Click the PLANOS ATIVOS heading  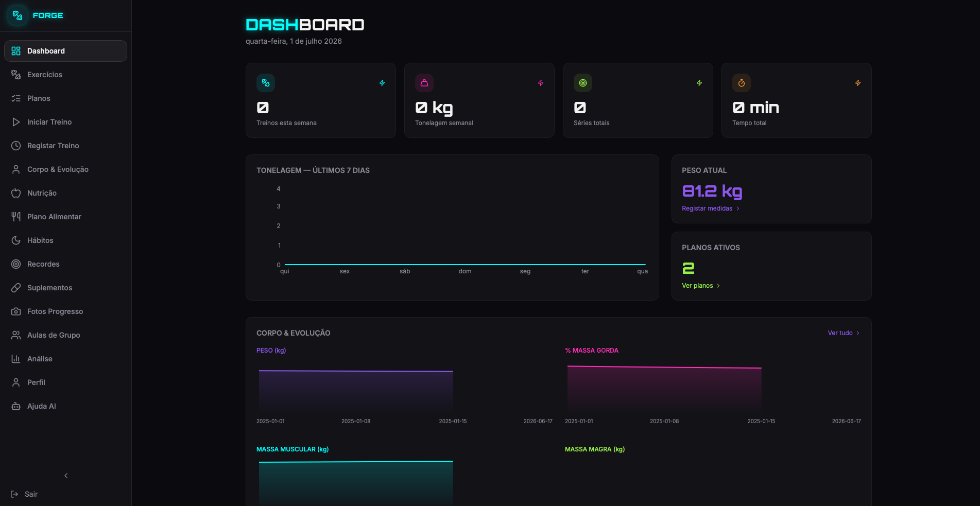point(711,248)
